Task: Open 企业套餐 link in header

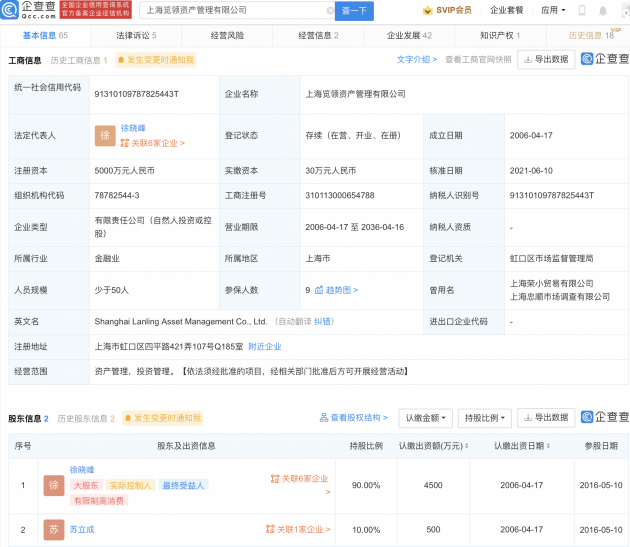Action: 507,10
